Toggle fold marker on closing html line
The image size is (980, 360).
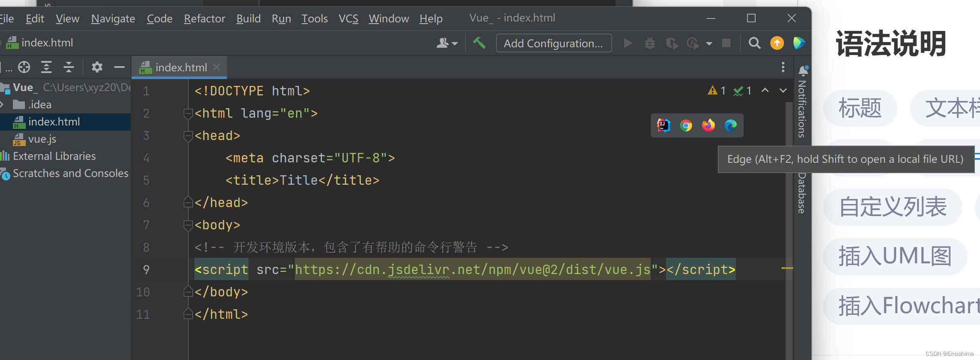188,314
